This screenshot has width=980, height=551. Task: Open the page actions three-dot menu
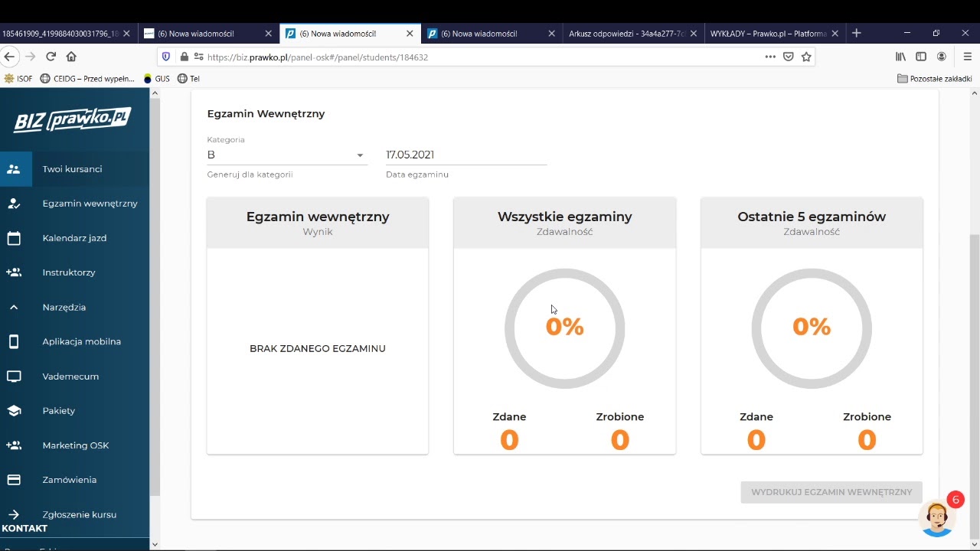(770, 57)
